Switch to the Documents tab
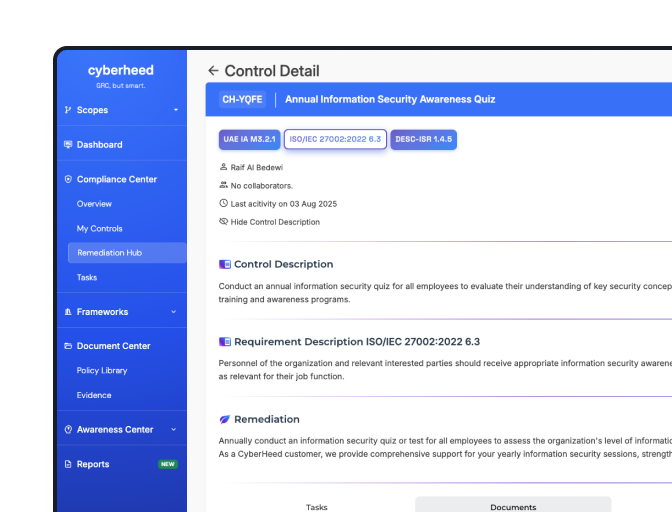This screenshot has width=672, height=512. [x=513, y=507]
